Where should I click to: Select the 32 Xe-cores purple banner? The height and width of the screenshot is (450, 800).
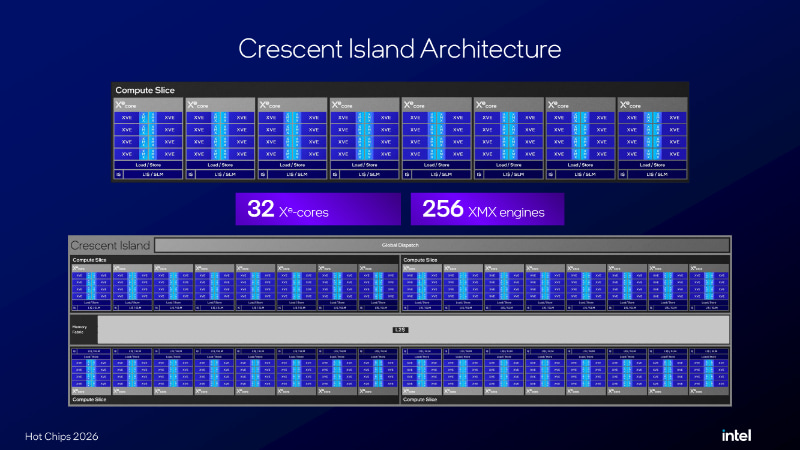click(318, 209)
